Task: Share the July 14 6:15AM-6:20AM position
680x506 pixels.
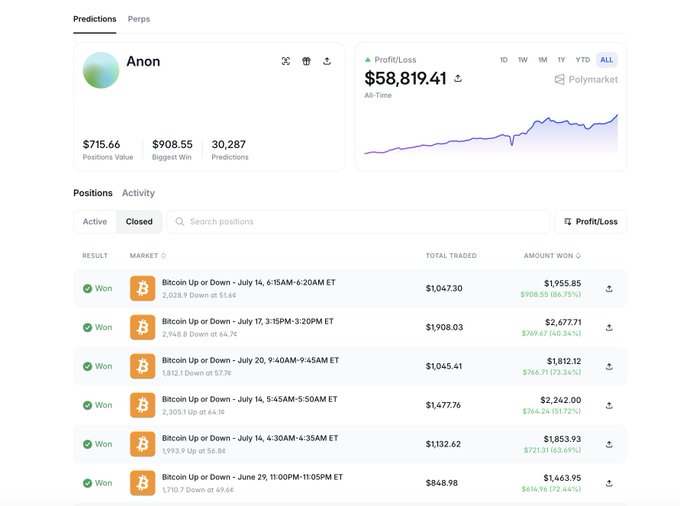Action: tap(609, 288)
